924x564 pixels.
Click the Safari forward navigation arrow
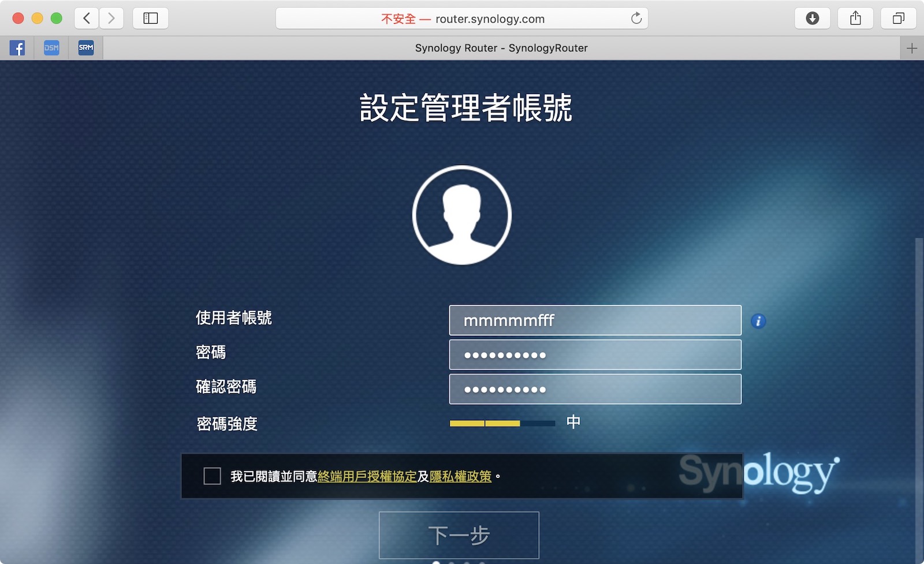[111, 18]
